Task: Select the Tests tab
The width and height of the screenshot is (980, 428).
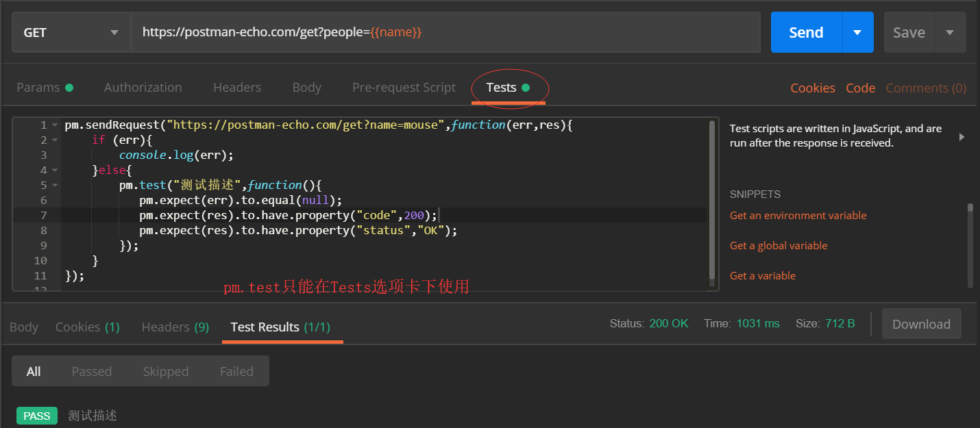Action: 508,88
